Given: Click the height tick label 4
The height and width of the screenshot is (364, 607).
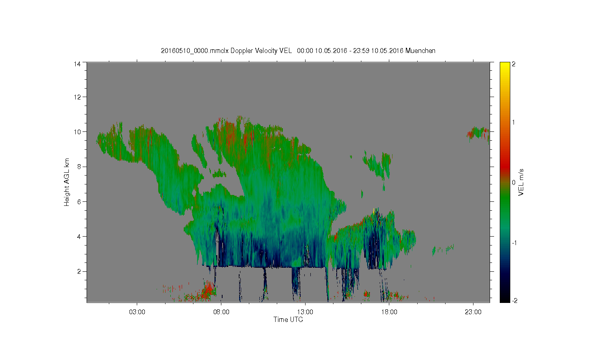Looking at the screenshot, I should (x=79, y=237).
